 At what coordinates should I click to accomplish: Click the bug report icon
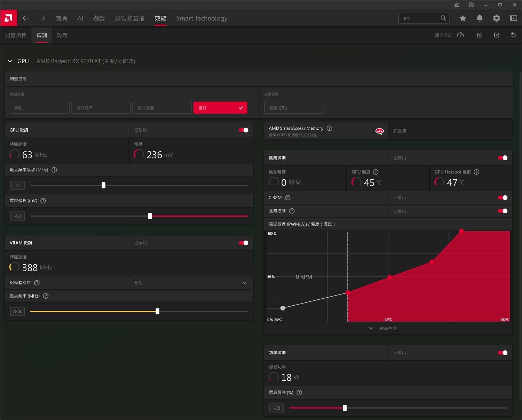point(457,5)
